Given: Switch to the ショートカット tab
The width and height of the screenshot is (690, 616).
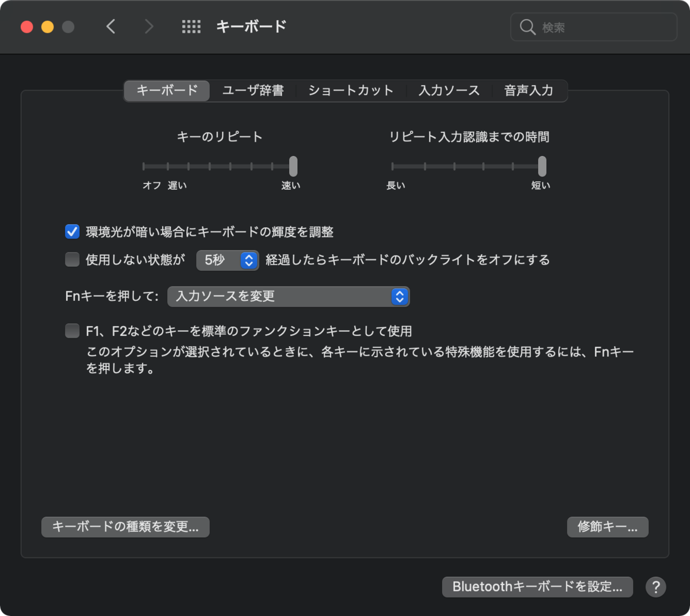Looking at the screenshot, I should 350,90.
